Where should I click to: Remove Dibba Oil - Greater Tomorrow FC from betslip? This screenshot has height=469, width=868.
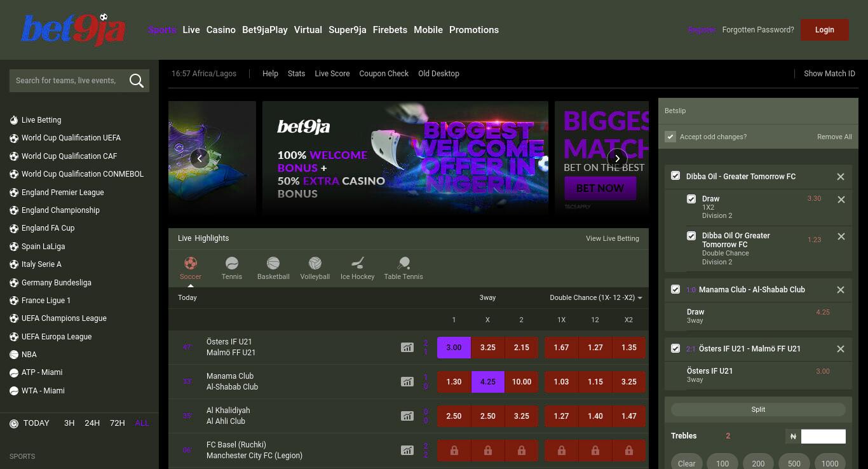[x=841, y=177]
